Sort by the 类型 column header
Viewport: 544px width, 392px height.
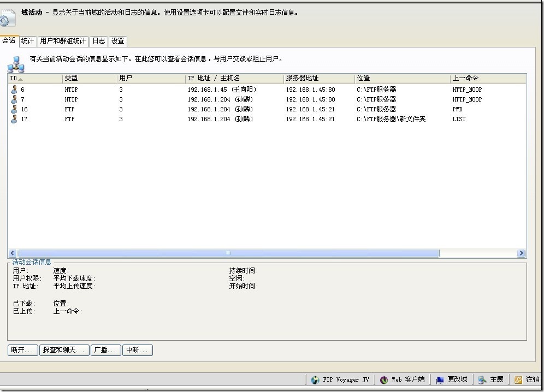pyautogui.click(x=90, y=79)
